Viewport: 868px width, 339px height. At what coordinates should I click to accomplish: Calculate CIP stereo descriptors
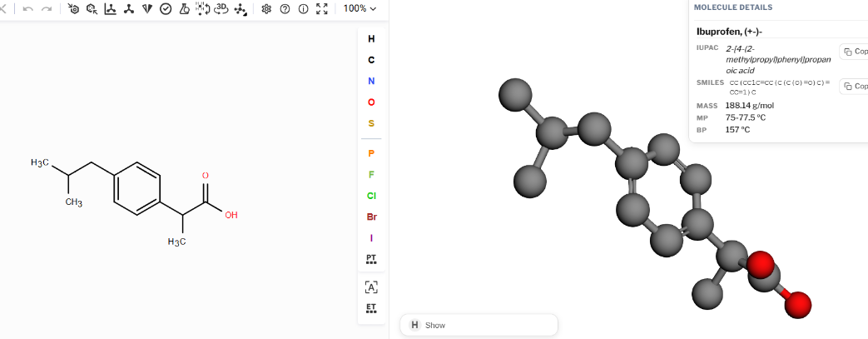pos(146,9)
